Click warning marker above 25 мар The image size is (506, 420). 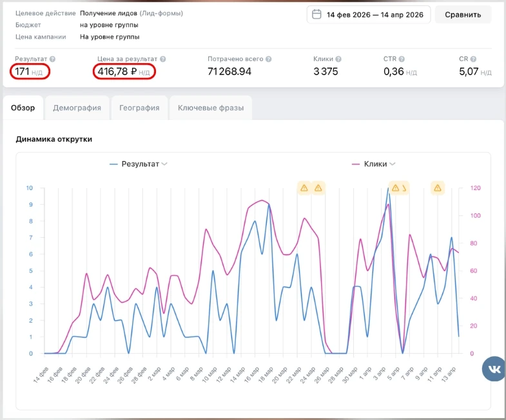pos(318,188)
